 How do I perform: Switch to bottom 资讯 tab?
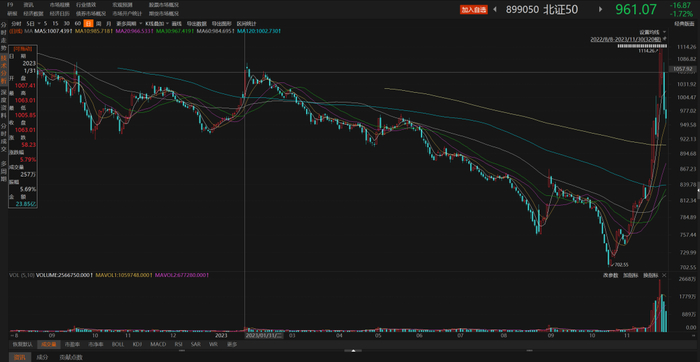click(x=20, y=357)
